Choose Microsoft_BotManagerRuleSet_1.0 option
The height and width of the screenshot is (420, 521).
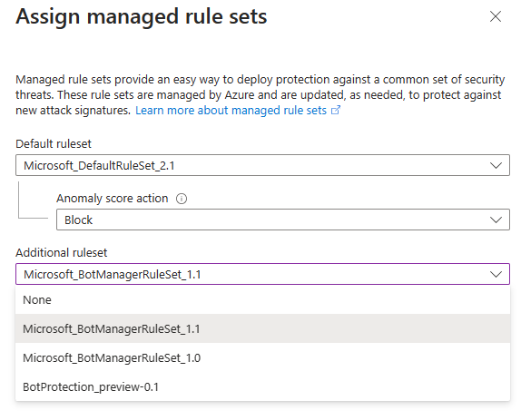(x=262, y=358)
